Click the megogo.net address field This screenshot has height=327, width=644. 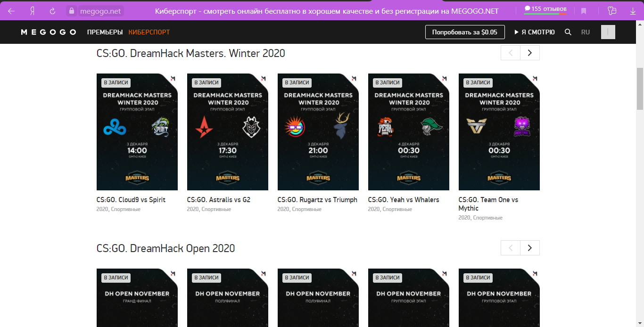(100, 11)
